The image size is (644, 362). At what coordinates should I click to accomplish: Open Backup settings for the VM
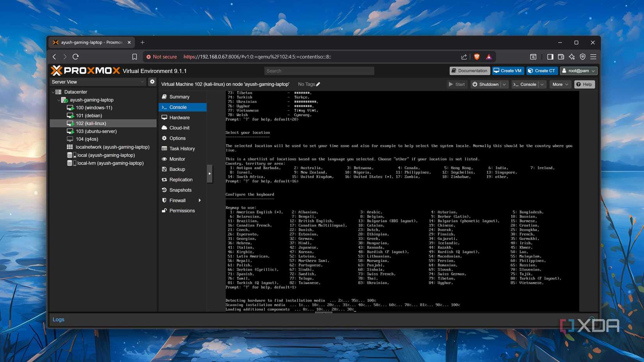tap(176, 169)
